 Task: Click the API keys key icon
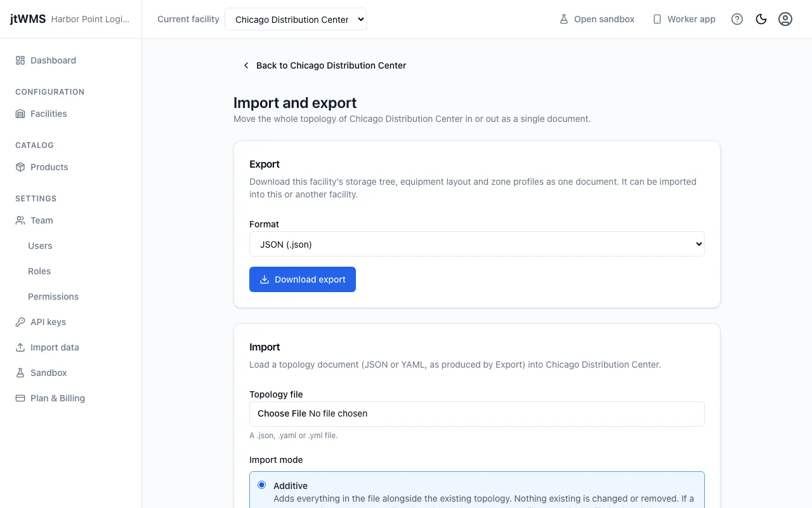(x=20, y=322)
